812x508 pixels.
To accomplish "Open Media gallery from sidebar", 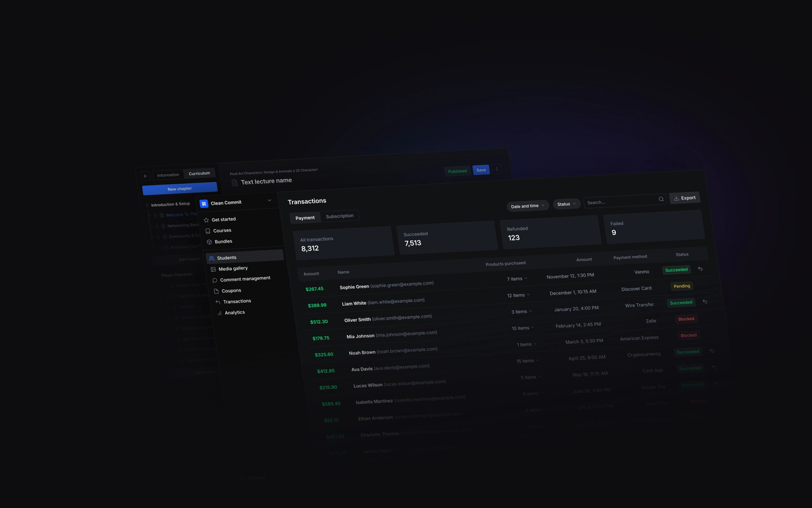I will 233,269.
